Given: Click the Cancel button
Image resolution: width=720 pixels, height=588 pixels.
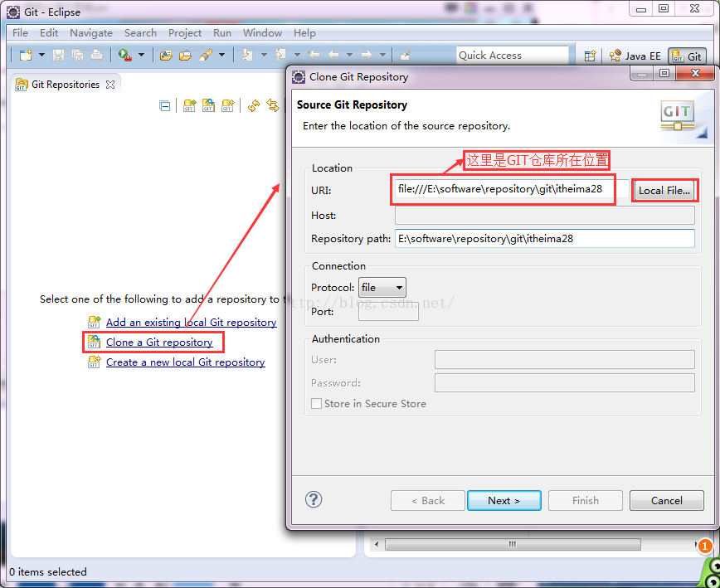Looking at the screenshot, I should tap(667, 500).
